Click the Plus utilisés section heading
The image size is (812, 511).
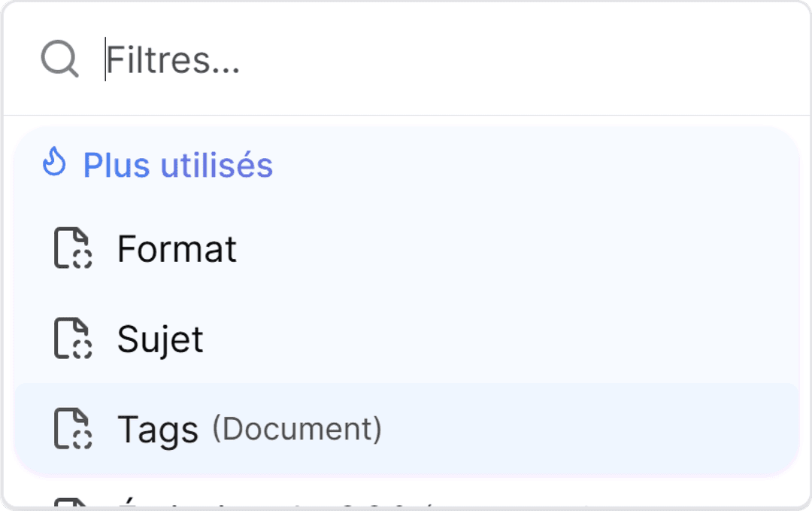point(177,165)
